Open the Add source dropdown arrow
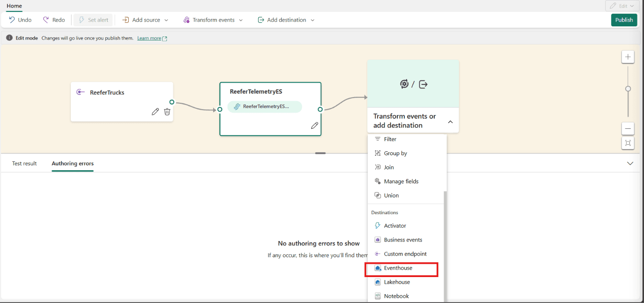The width and height of the screenshot is (644, 303). (166, 20)
